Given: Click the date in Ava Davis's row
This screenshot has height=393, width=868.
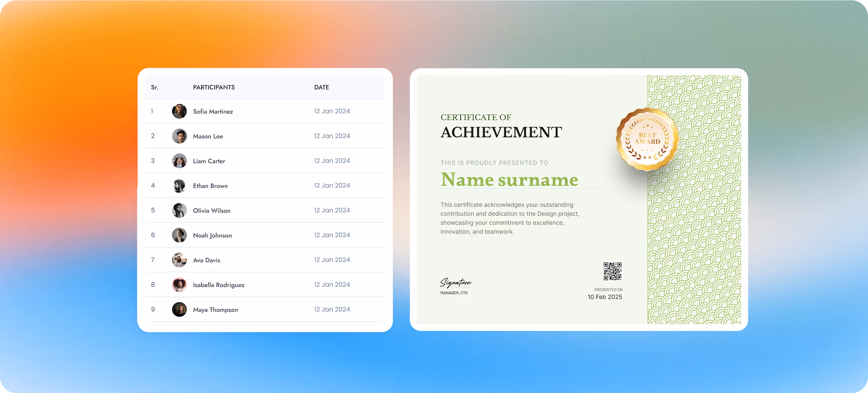Looking at the screenshot, I should (x=332, y=260).
